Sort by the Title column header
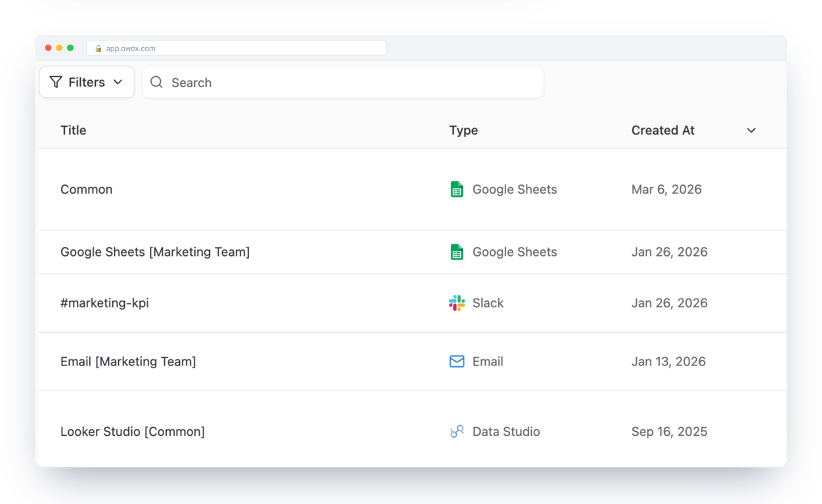The width and height of the screenshot is (822, 504). 74,130
